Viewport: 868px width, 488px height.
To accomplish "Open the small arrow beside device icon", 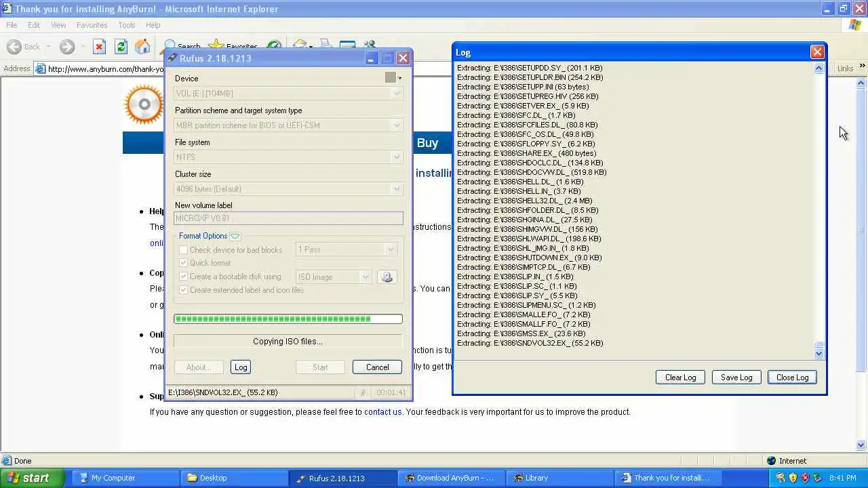I will tap(399, 78).
